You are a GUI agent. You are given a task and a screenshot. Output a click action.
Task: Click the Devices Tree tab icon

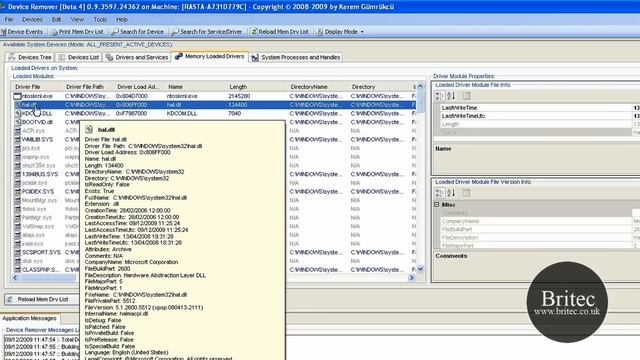tap(11, 57)
